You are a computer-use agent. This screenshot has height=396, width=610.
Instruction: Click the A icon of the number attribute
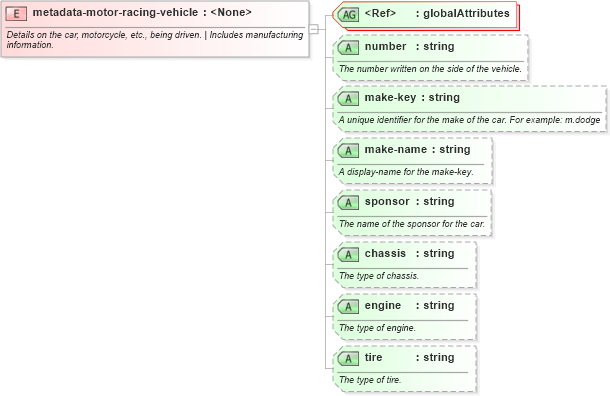pyautogui.click(x=348, y=47)
